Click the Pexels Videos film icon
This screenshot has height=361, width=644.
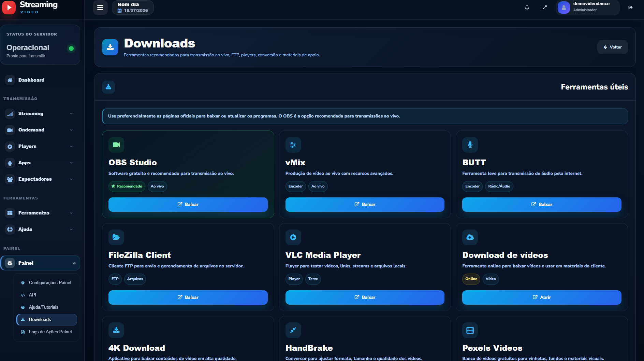[x=470, y=330]
